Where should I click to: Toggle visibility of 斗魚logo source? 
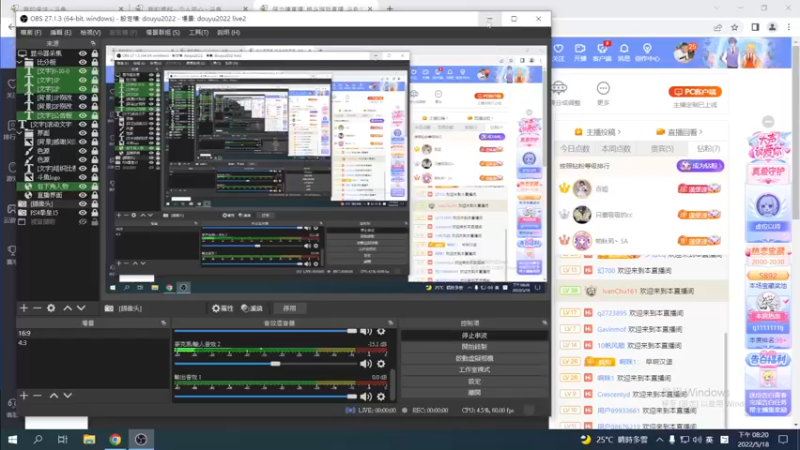[83, 177]
